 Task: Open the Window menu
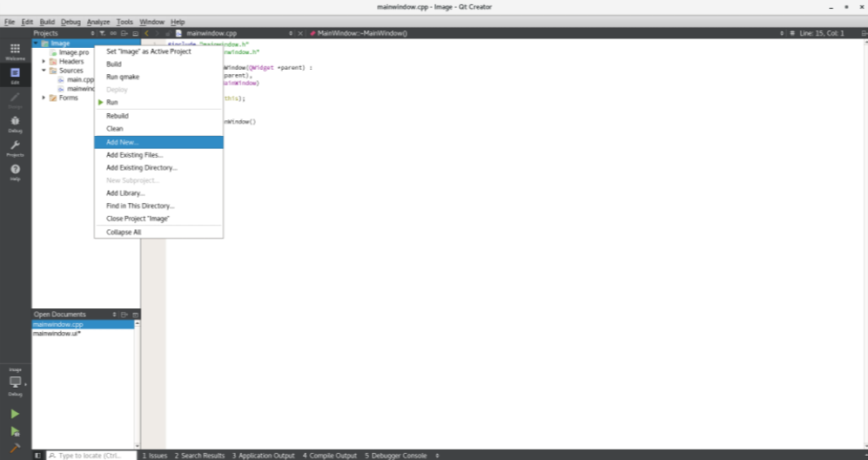coord(151,22)
